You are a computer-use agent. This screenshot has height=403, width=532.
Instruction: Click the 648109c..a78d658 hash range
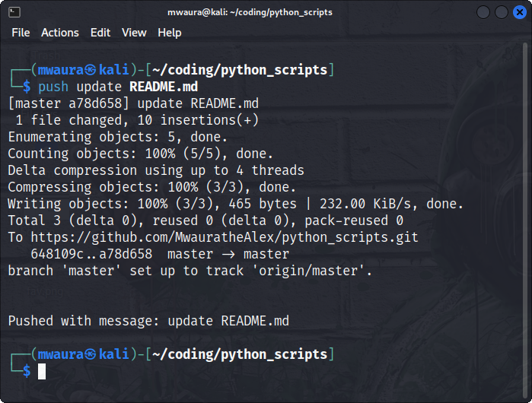click(91, 254)
